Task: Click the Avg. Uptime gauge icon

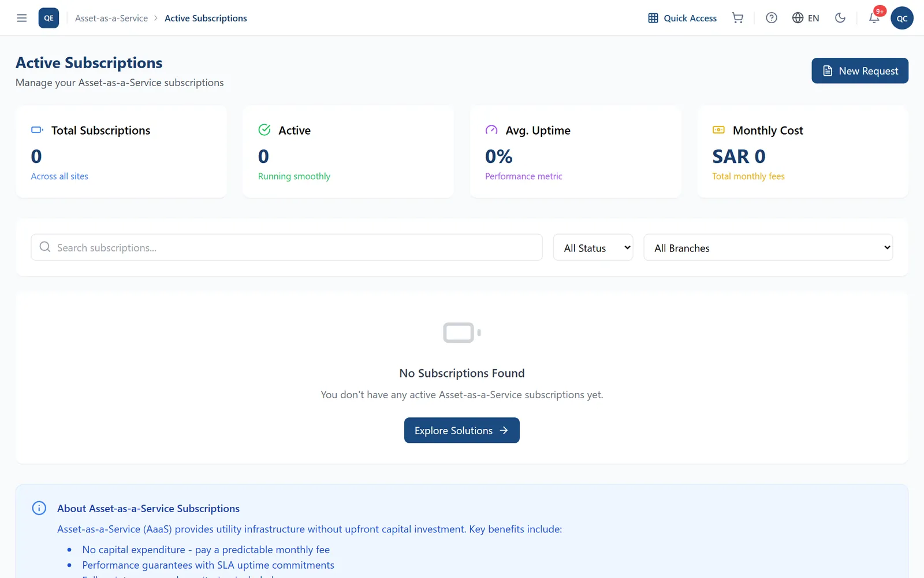Action: coord(491,130)
